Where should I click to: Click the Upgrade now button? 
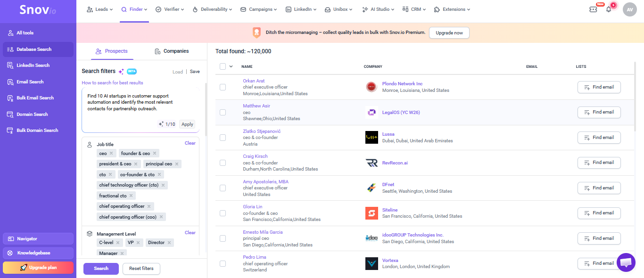pyautogui.click(x=449, y=33)
